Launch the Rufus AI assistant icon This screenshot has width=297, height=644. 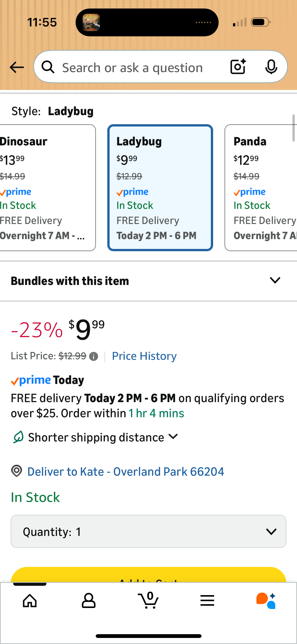(266, 600)
